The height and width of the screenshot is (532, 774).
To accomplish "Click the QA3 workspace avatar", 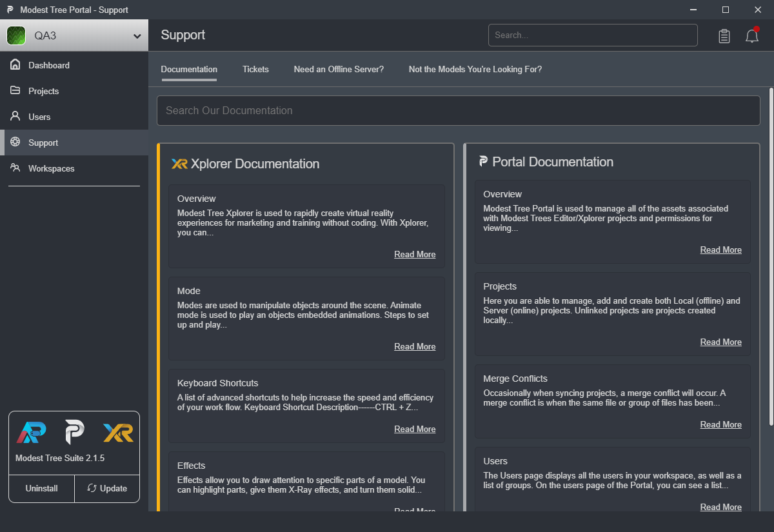I will tap(16, 35).
